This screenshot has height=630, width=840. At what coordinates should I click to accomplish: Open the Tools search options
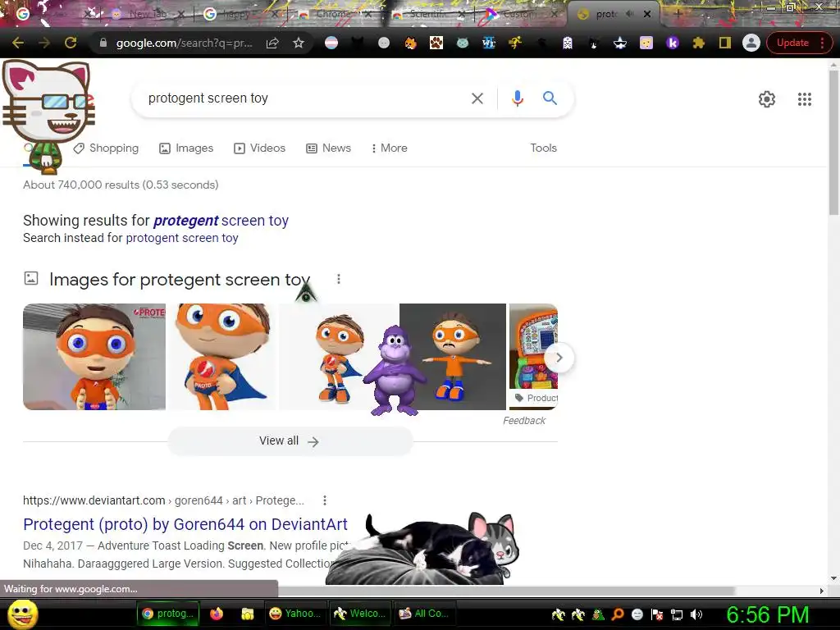pyautogui.click(x=543, y=148)
